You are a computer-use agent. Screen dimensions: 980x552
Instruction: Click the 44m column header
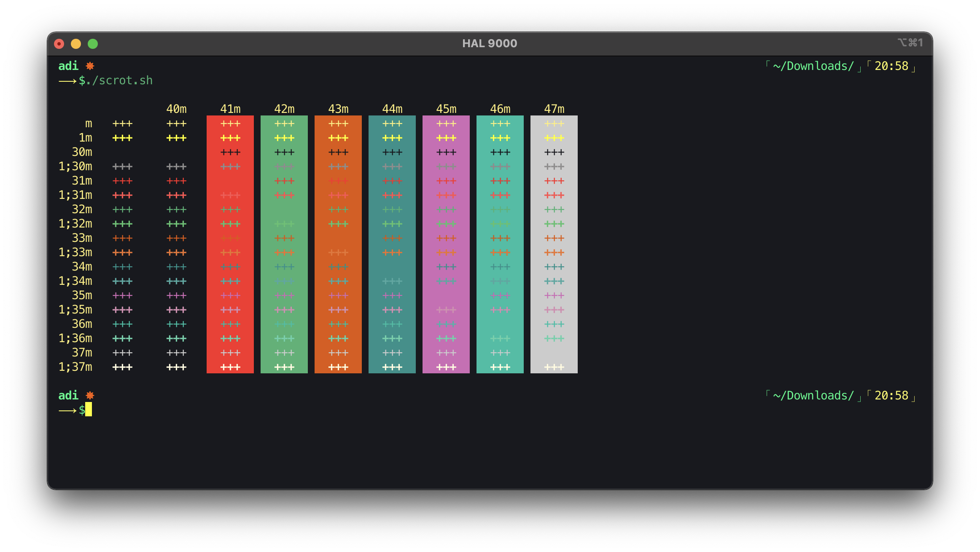[x=392, y=109]
